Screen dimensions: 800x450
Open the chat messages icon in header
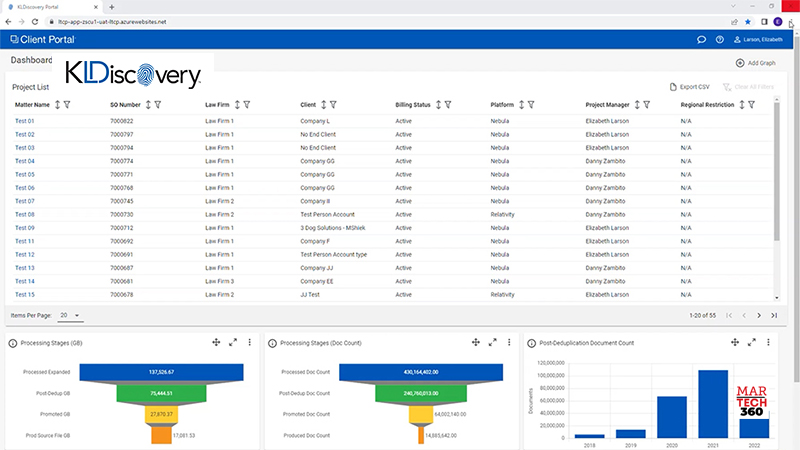pyautogui.click(x=702, y=39)
